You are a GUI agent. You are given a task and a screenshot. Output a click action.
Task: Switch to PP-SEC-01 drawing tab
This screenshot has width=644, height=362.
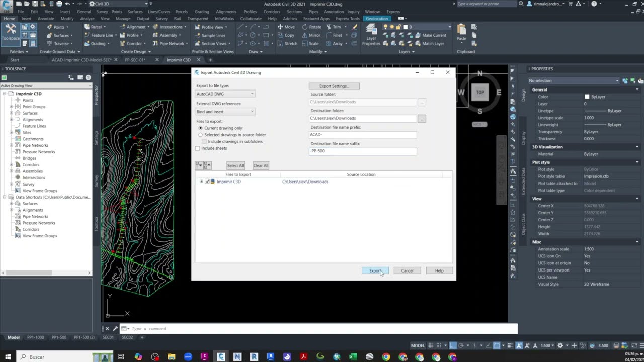tap(135, 60)
